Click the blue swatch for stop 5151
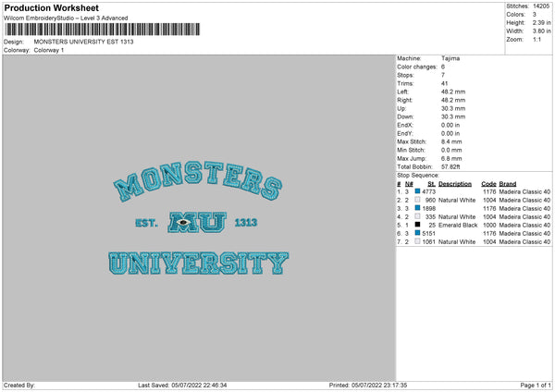Image resolution: width=555 pixels, height=392 pixels. coord(417,233)
